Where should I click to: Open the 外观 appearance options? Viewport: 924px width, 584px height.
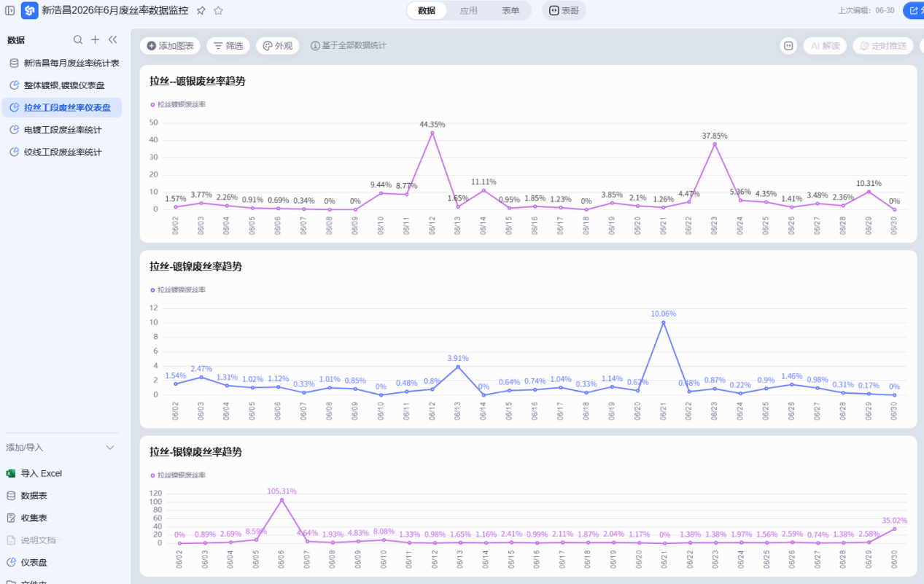click(278, 46)
